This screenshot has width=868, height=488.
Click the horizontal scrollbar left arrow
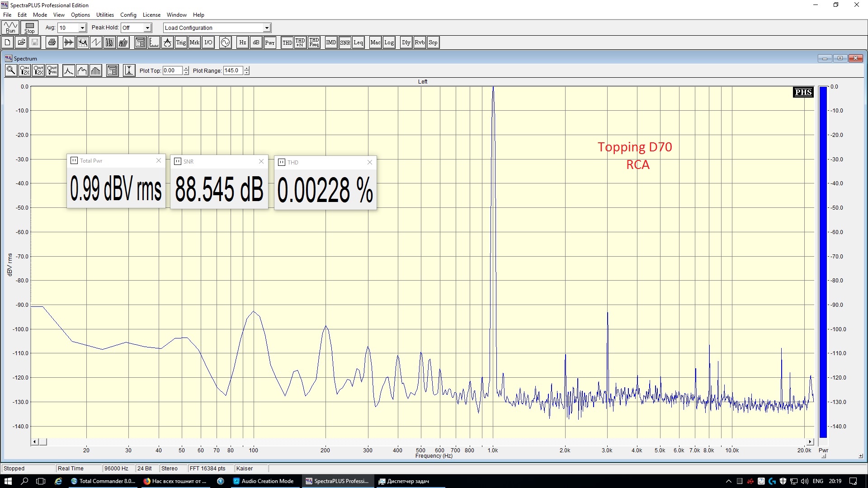coord(35,442)
